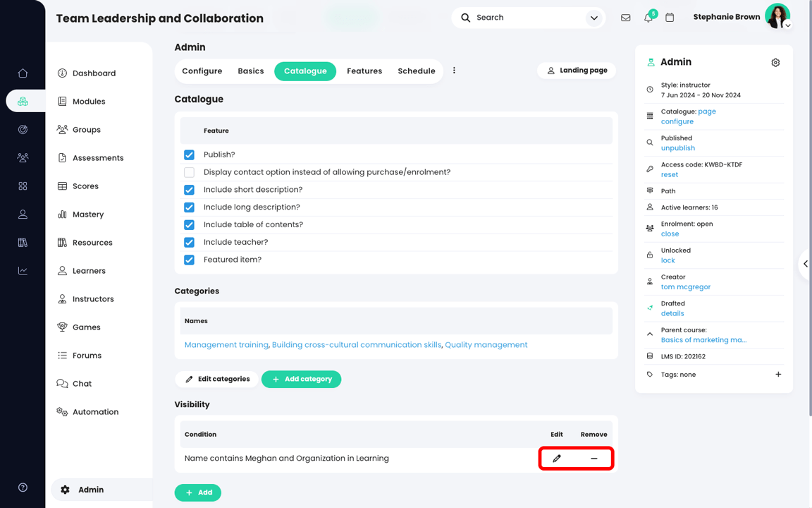Click Stephanie Brown's profile avatar
The height and width of the screenshot is (508, 812).
coord(777,16)
